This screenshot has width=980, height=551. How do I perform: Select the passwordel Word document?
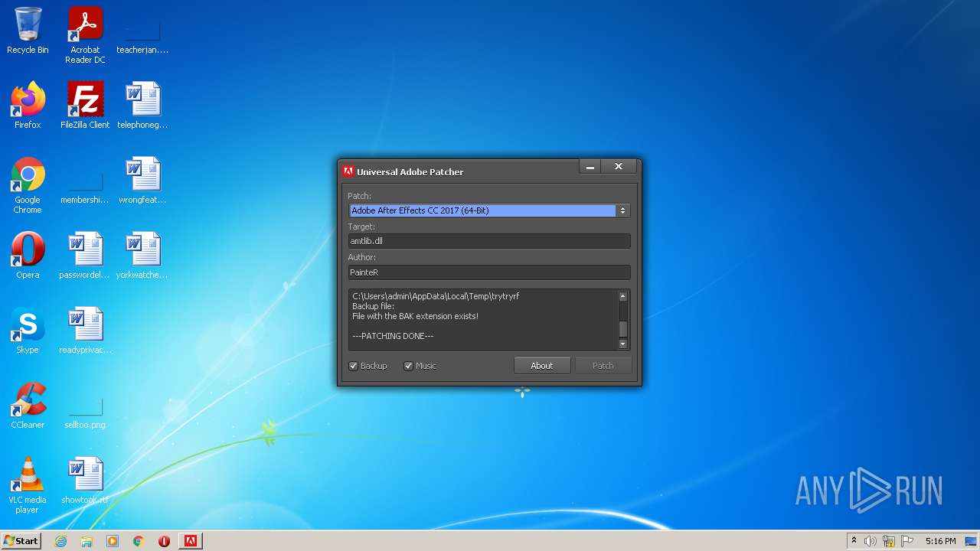85,256
